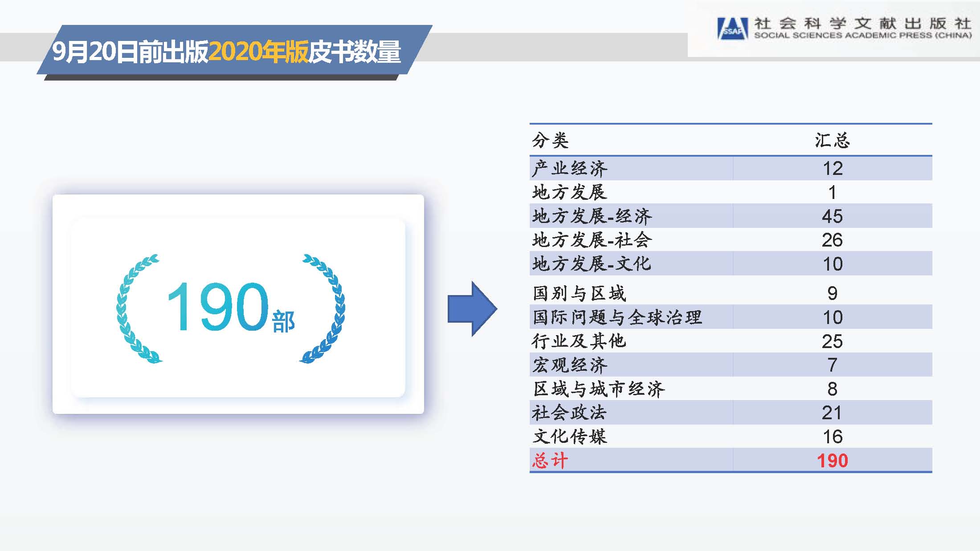This screenshot has height=551, width=980.
Task: Click the table header '分类'
Action: tap(550, 140)
